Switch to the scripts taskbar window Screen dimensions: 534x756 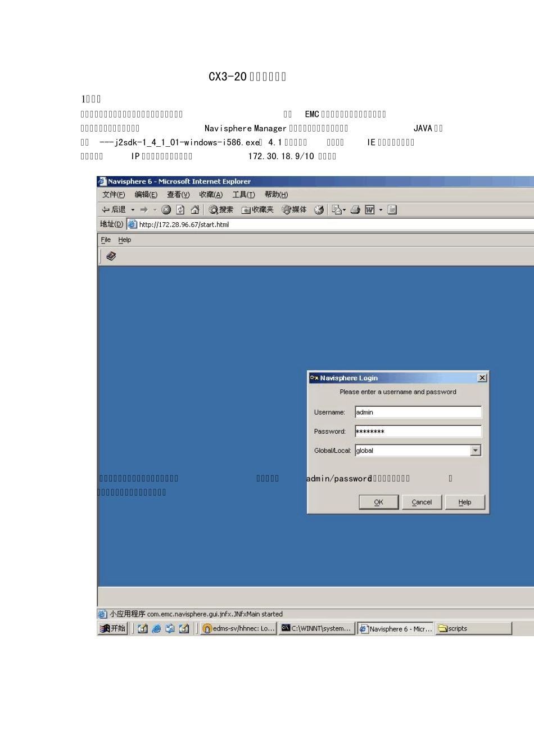tap(473, 629)
